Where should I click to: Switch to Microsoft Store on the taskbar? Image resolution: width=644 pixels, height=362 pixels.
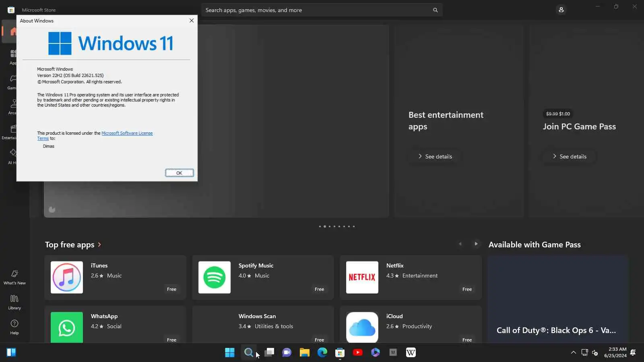pyautogui.click(x=340, y=352)
